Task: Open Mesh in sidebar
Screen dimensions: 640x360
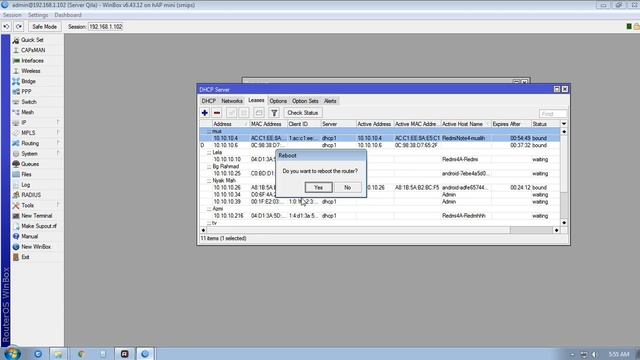Action: (x=27, y=112)
